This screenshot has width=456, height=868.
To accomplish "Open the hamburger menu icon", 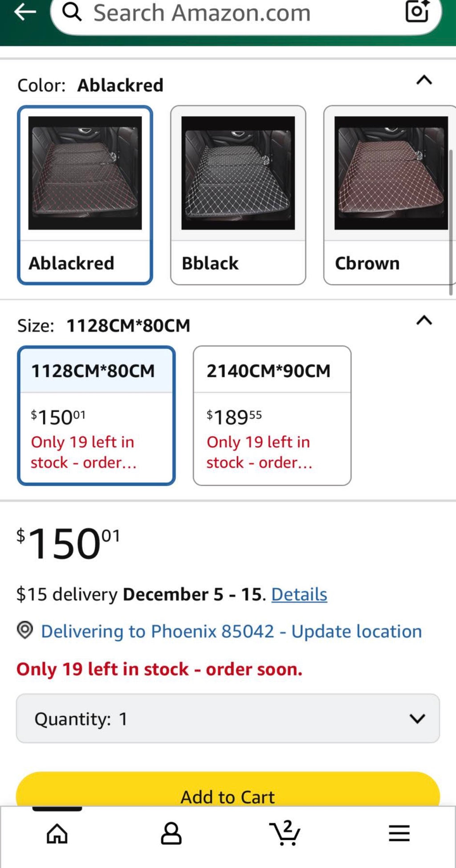I will (x=399, y=833).
